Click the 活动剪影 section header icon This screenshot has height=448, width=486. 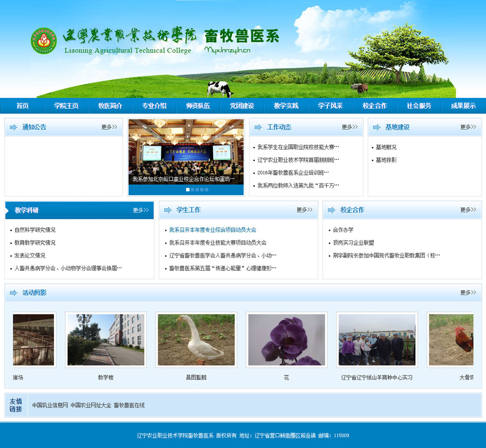(14, 293)
